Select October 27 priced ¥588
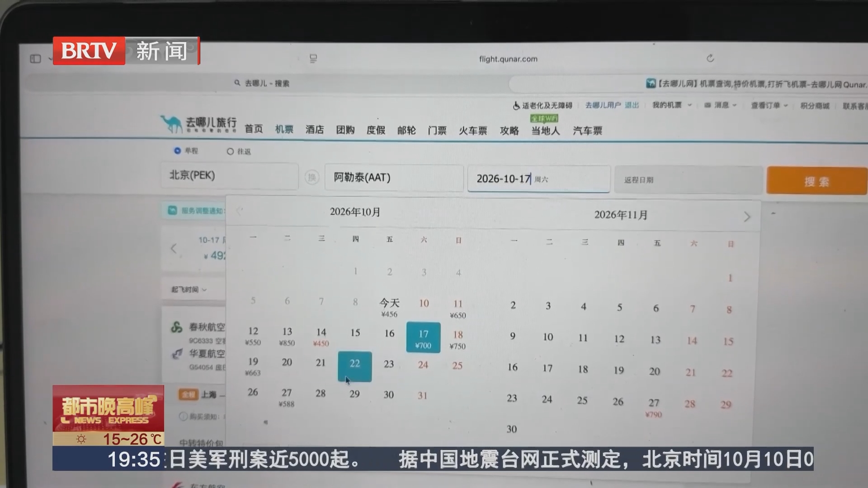Screen dimensions: 868x488 287,398
